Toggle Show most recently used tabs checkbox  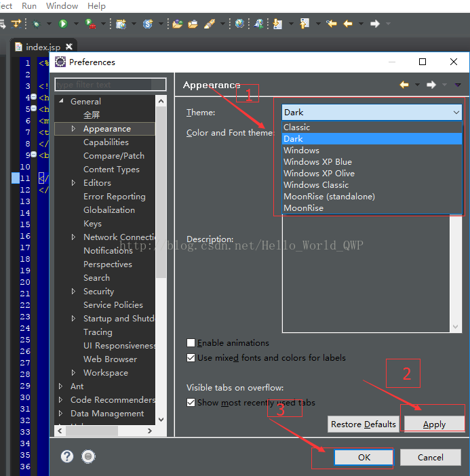[x=191, y=403]
